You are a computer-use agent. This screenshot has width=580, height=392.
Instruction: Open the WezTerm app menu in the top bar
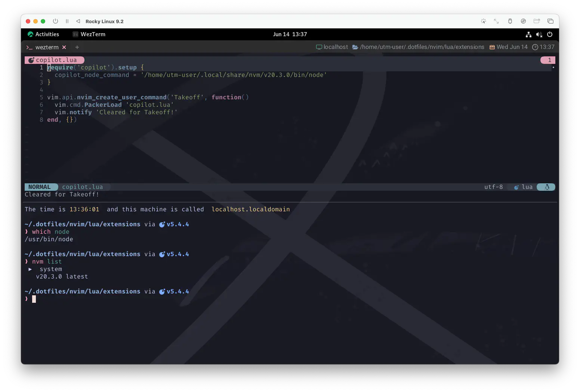[89, 34]
